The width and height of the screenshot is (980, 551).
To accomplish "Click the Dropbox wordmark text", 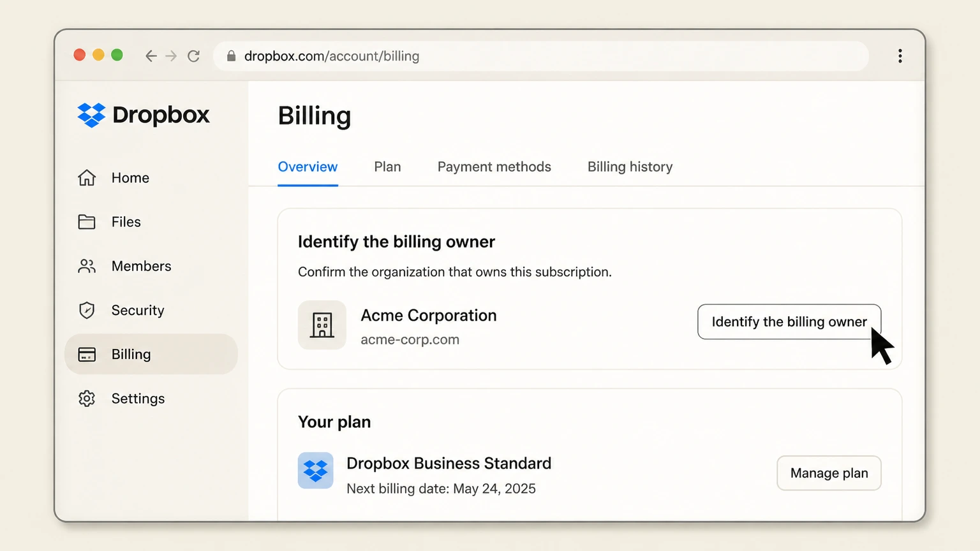I will point(161,115).
